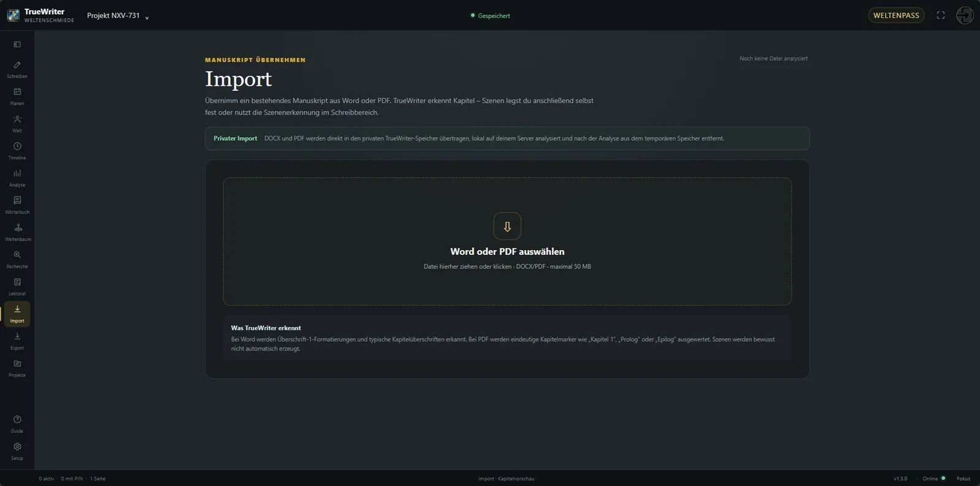Click version v1.3.0 in status bar
This screenshot has height=486, width=980.
[900, 479]
